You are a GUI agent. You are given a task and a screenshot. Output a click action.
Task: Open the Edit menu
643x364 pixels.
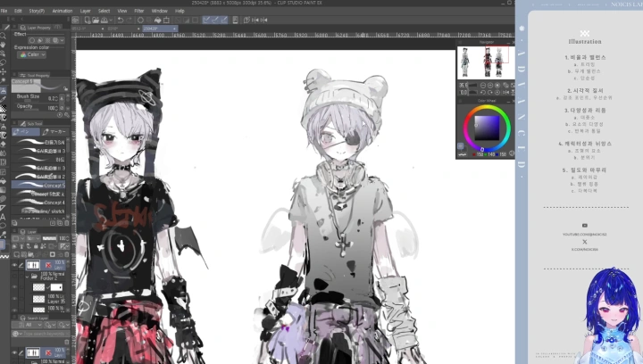coord(18,11)
